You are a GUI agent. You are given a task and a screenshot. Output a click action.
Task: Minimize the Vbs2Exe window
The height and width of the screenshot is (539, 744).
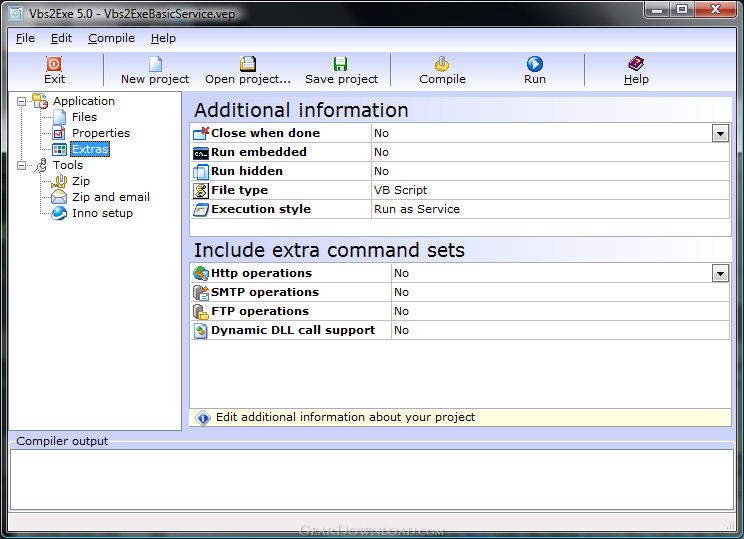657,9
